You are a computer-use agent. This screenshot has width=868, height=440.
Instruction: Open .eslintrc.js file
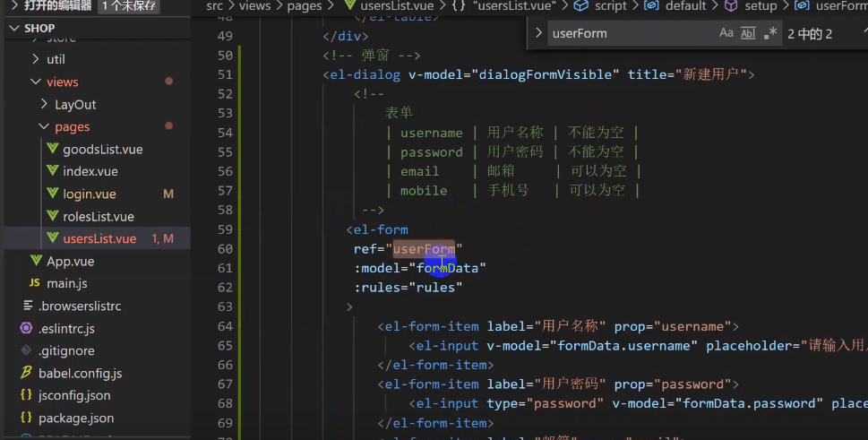(x=66, y=329)
